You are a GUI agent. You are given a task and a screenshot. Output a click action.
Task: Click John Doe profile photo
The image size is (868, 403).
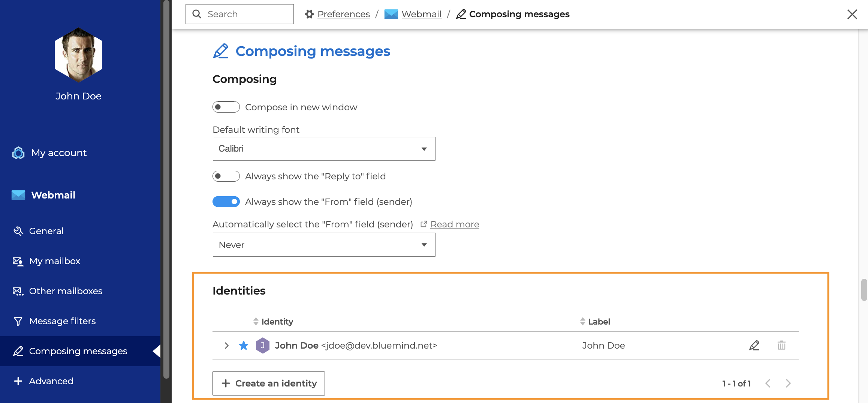78,55
